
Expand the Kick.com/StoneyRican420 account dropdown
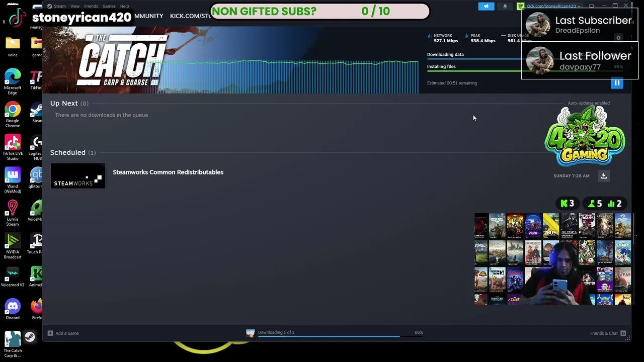(x=552, y=6)
